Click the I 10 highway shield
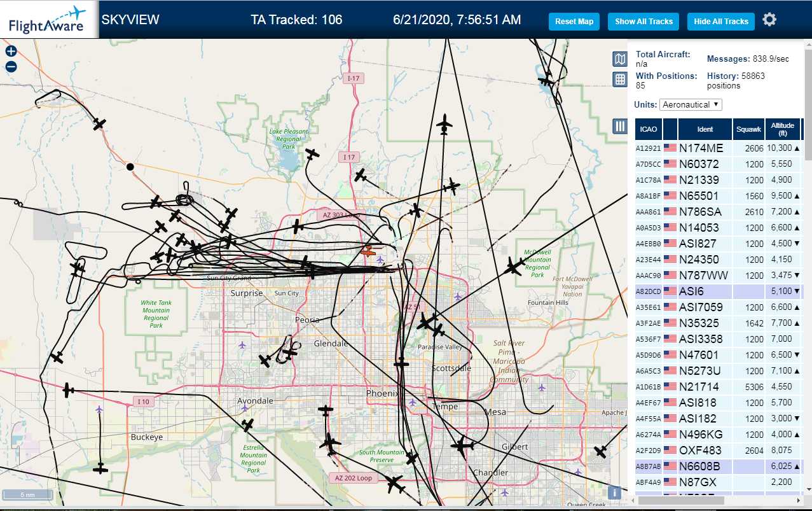The width and height of the screenshot is (812, 511). (143, 402)
